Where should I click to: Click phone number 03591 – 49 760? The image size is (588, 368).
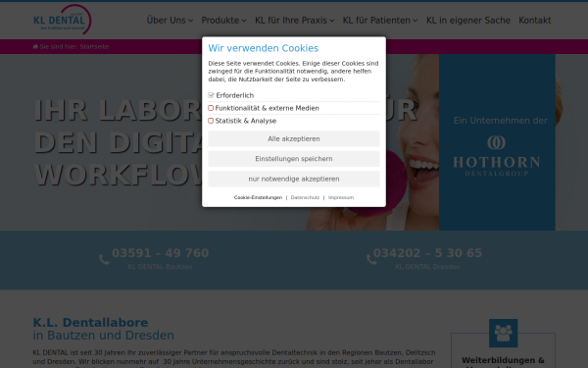coord(160,253)
